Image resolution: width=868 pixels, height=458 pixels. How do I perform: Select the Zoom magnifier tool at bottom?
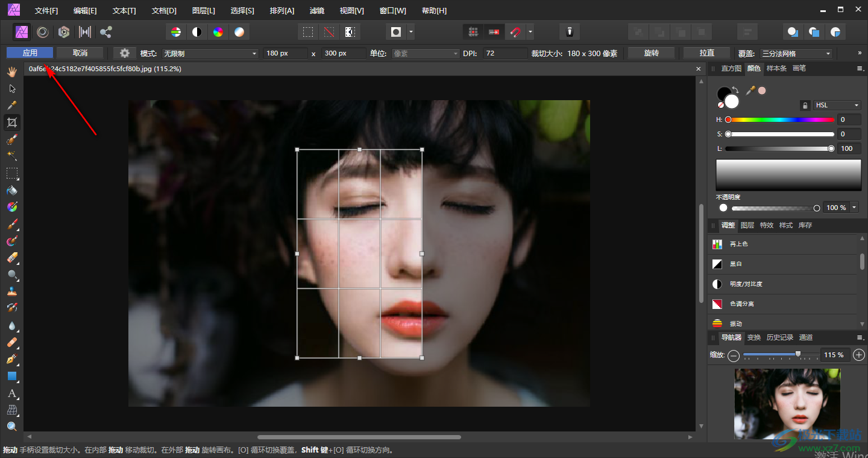11,427
